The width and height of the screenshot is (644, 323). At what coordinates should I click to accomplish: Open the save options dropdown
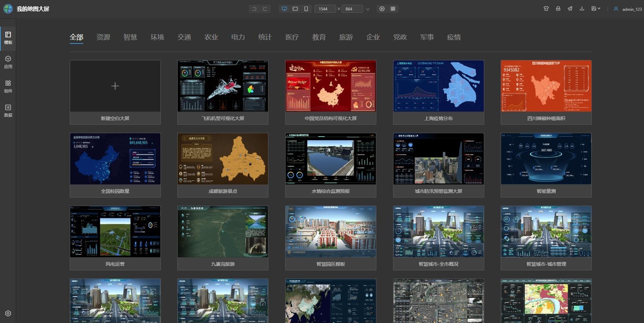tap(596, 8)
